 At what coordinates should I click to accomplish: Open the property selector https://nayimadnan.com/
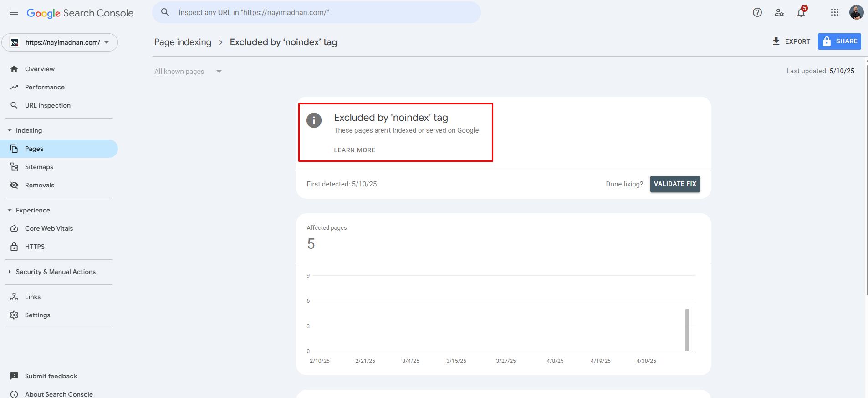point(60,42)
